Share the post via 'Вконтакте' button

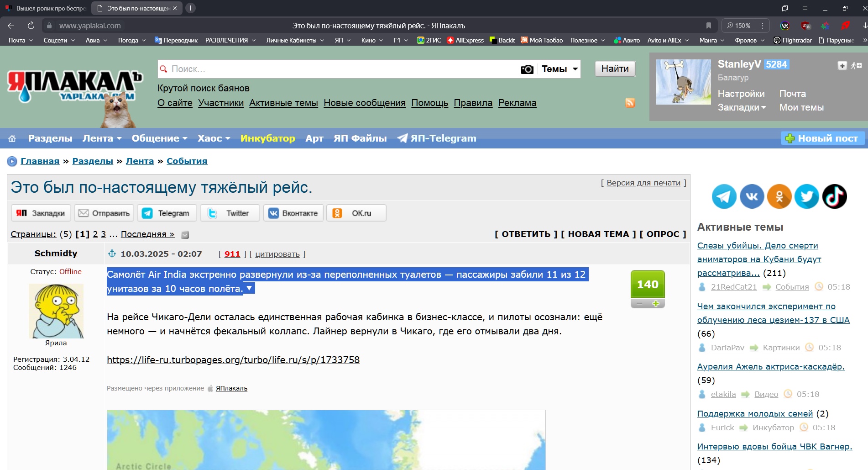click(293, 213)
